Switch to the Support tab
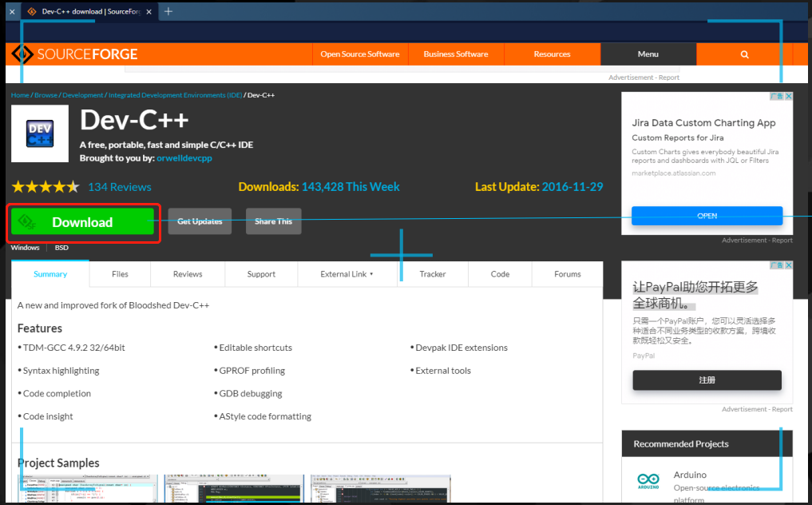 (x=261, y=274)
